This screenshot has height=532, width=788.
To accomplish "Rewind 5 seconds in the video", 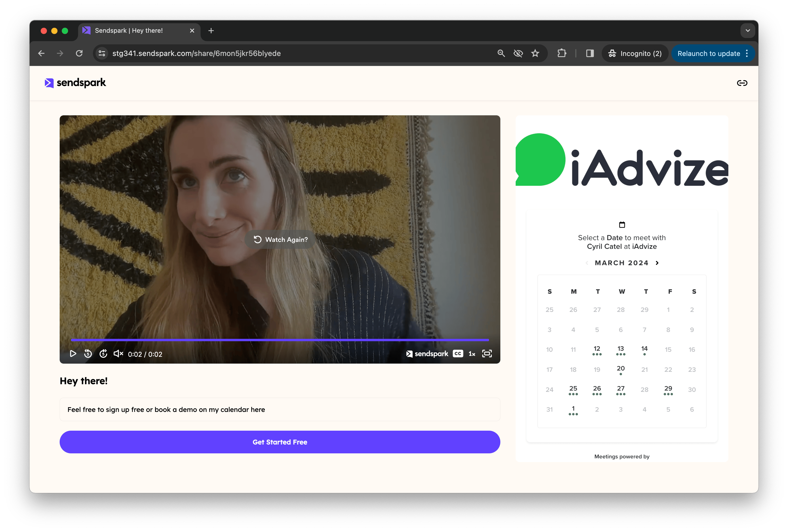I will pos(88,354).
